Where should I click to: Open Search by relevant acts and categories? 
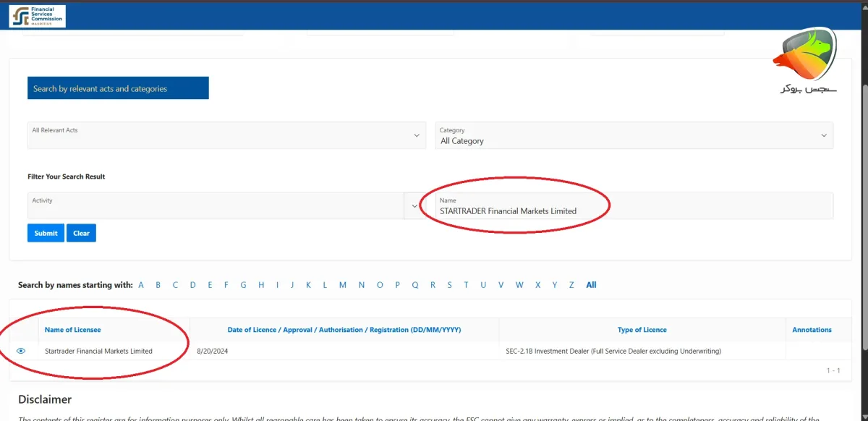(x=118, y=88)
